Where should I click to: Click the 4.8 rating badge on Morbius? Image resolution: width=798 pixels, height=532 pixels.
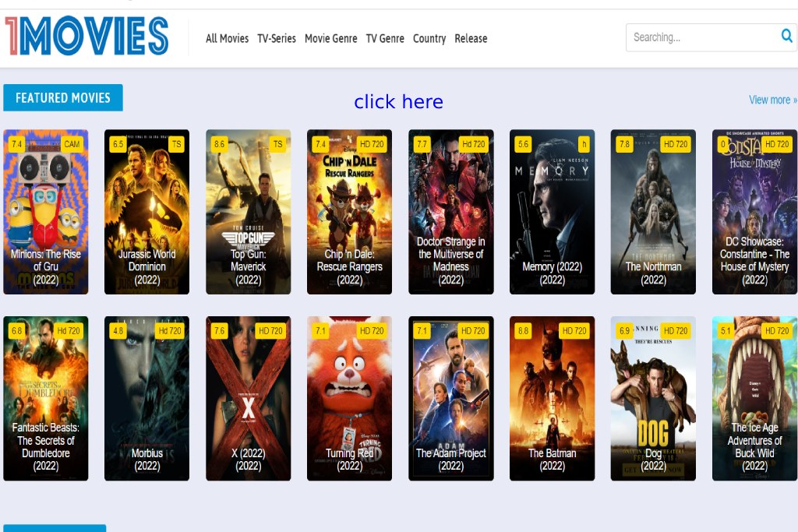(118, 331)
